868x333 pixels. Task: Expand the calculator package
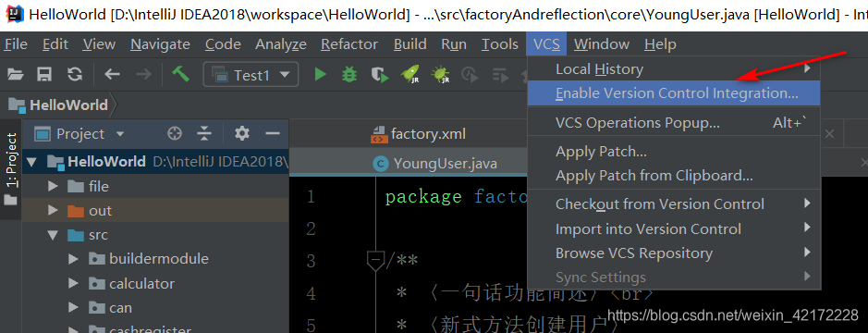(x=73, y=284)
